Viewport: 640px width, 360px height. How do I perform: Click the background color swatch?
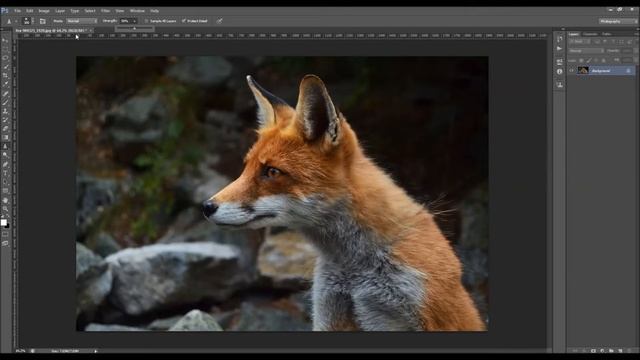point(7,225)
